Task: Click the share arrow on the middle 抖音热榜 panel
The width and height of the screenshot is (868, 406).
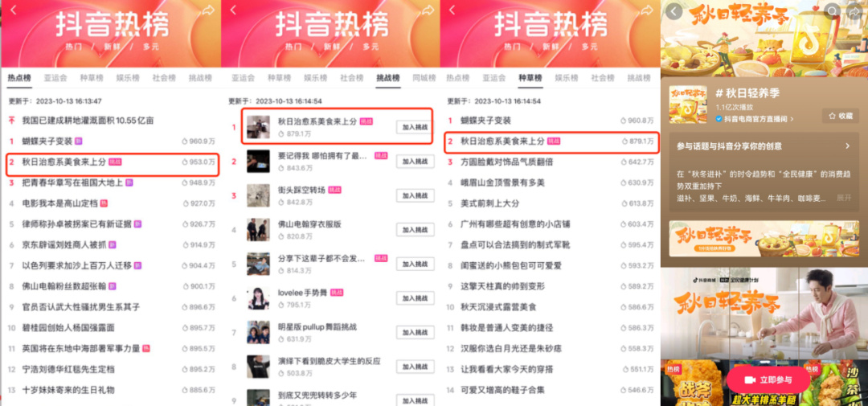Action: pyautogui.click(x=428, y=10)
